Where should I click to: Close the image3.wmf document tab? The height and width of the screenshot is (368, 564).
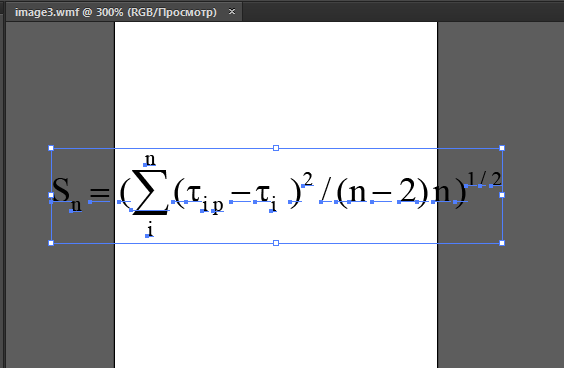coord(232,12)
